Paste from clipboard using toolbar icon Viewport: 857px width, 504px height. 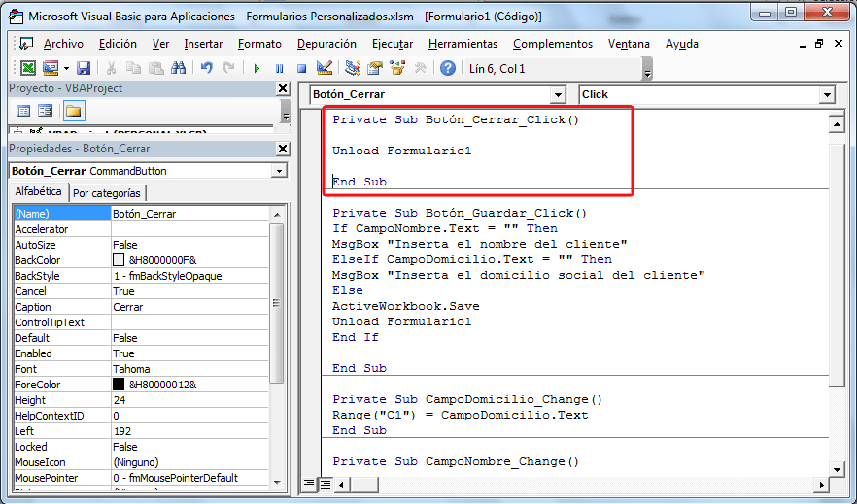click(156, 68)
